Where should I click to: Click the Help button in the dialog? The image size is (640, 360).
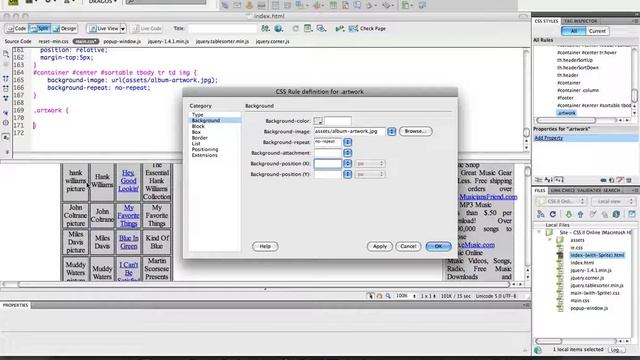(x=265, y=246)
